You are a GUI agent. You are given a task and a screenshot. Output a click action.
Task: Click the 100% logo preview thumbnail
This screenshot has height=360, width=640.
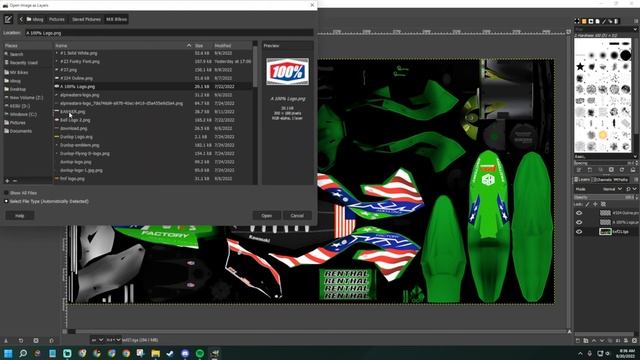[x=287, y=72]
